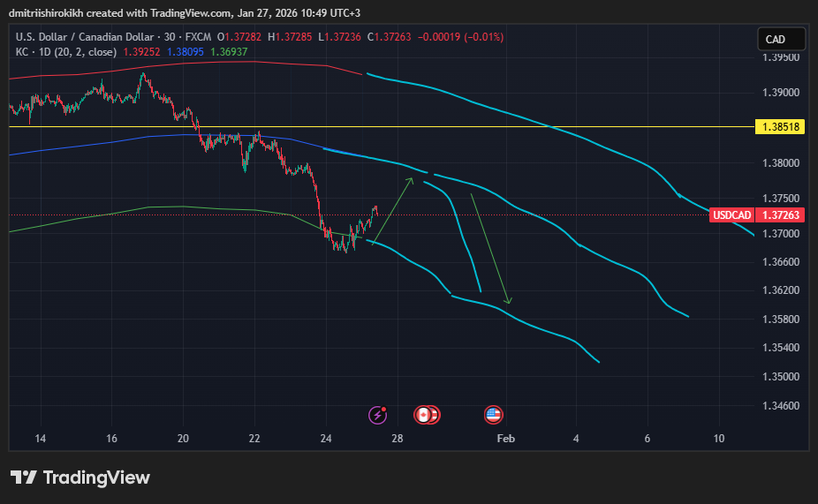Click the close value C1.37263
This screenshot has height=504, width=818.
tap(390, 37)
